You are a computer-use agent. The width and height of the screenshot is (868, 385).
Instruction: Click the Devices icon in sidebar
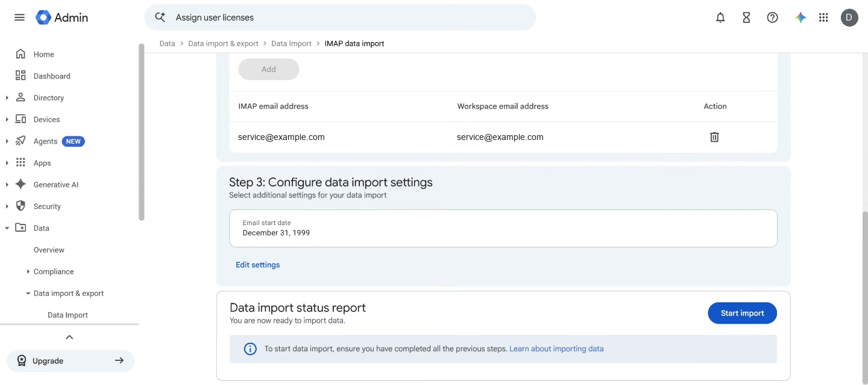[20, 119]
